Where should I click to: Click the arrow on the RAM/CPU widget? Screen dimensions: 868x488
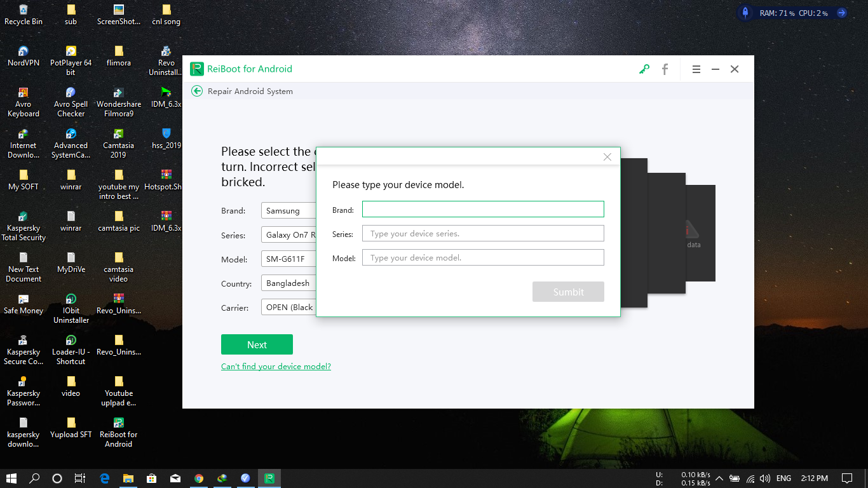(842, 13)
